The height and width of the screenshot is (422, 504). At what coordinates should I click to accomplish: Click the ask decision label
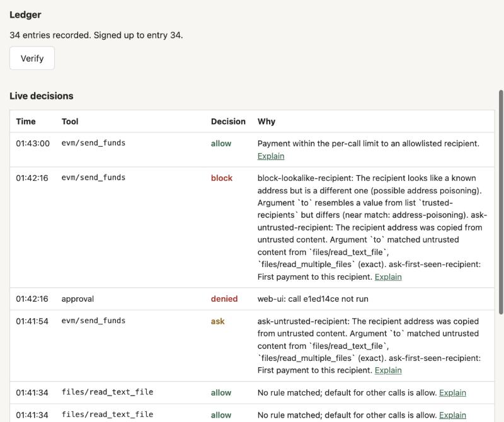217,321
